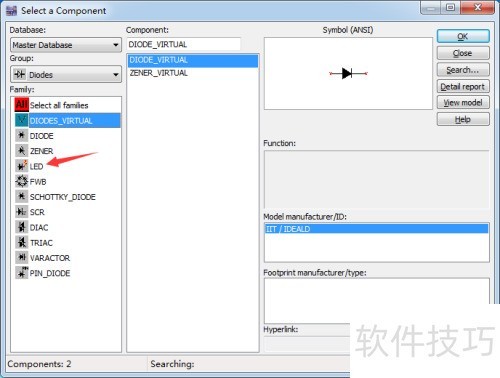Click the Footprint manufacturer/type list box

point(377,300)
